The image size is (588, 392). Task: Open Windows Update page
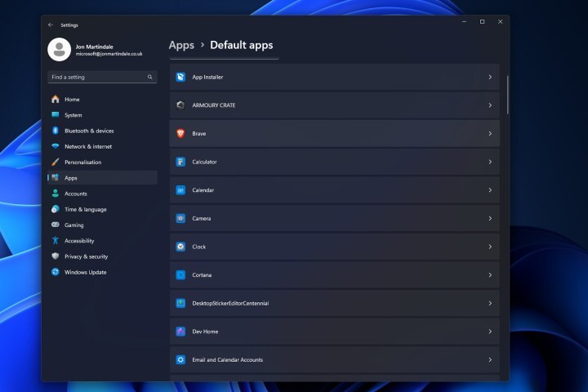click(102, 272)
